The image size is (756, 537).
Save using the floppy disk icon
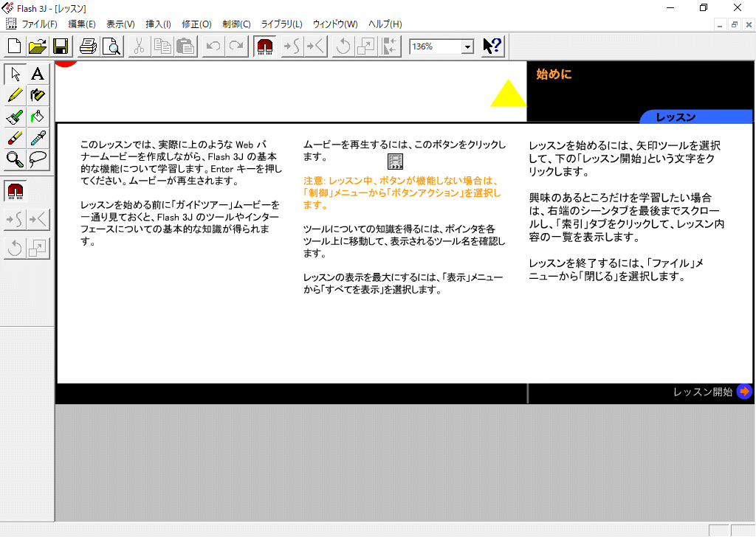pyautogui.click(x=61, y=46)
